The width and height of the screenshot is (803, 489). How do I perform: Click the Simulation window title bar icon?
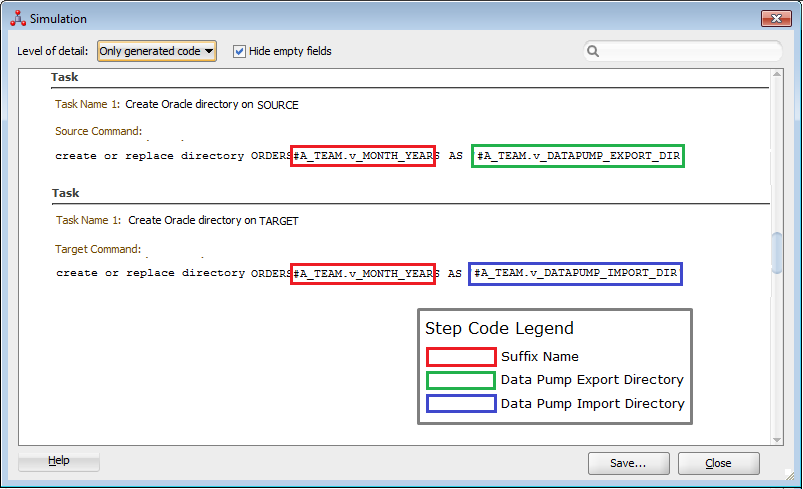(17, 19)
